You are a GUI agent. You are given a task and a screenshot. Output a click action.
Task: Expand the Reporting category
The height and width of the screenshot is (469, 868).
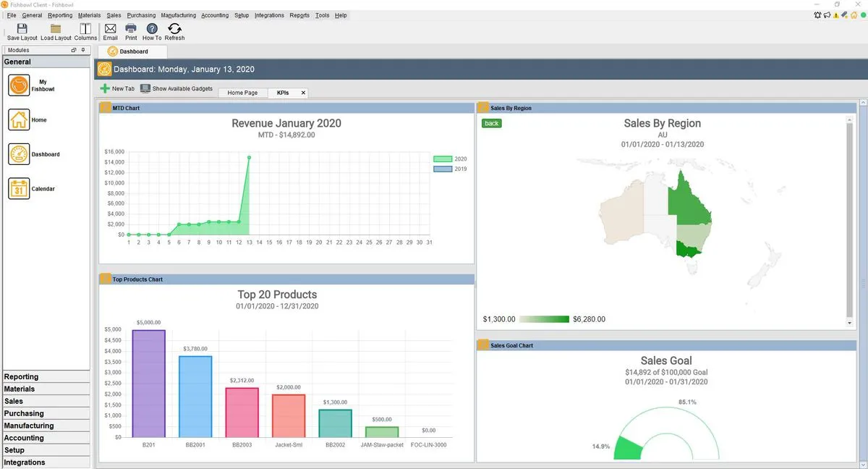click(x=46, y=376)
